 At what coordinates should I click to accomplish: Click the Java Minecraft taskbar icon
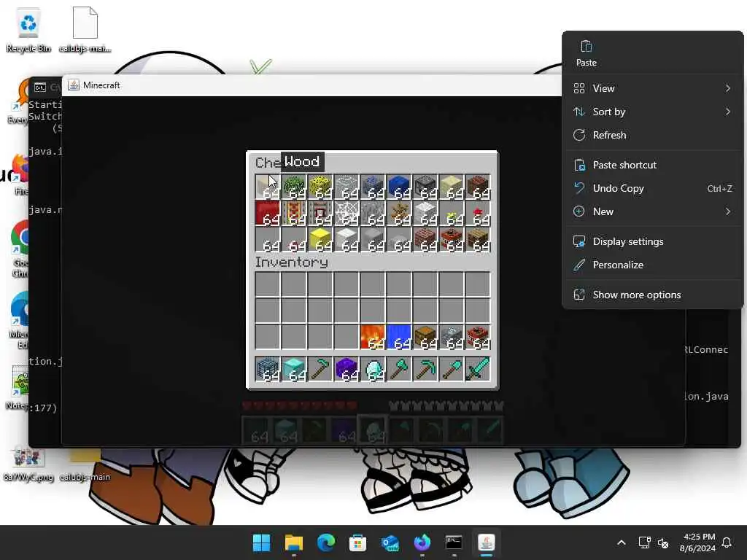click(x=487, y=542)
